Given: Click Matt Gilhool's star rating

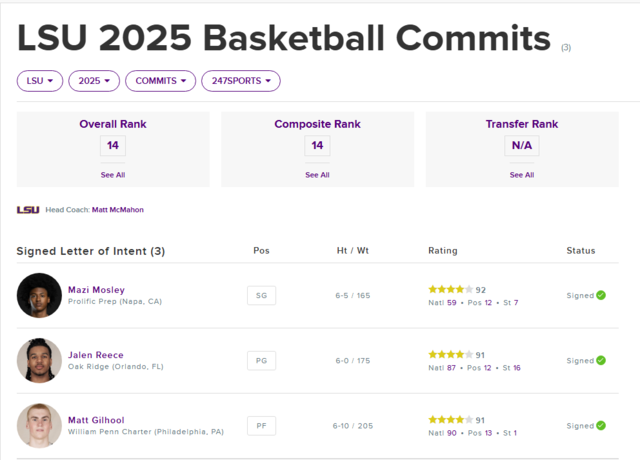Looking at the screenshot, I should pyautogui.click(x=451, y=420).
